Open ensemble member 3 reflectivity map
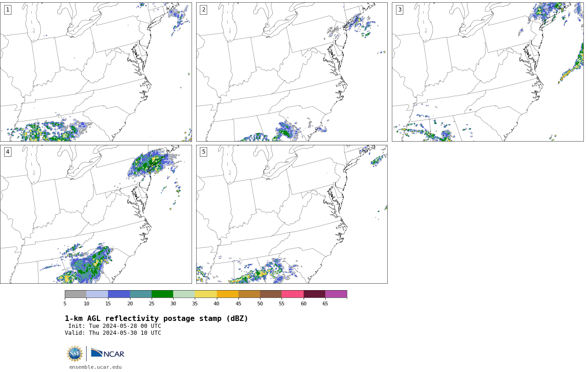588x372 pixels. click(x=487, y=72)
